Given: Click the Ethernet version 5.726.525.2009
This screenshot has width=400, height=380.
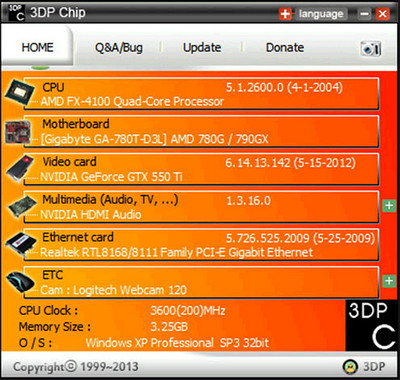Looking at the screenshot, I should (x=300, y=238).
